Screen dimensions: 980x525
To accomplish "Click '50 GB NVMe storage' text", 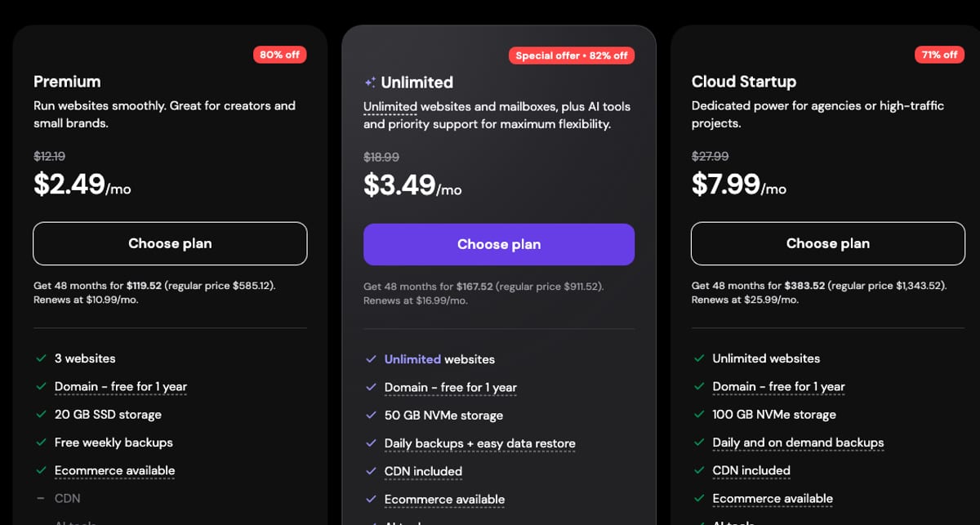I will [443, 415].
